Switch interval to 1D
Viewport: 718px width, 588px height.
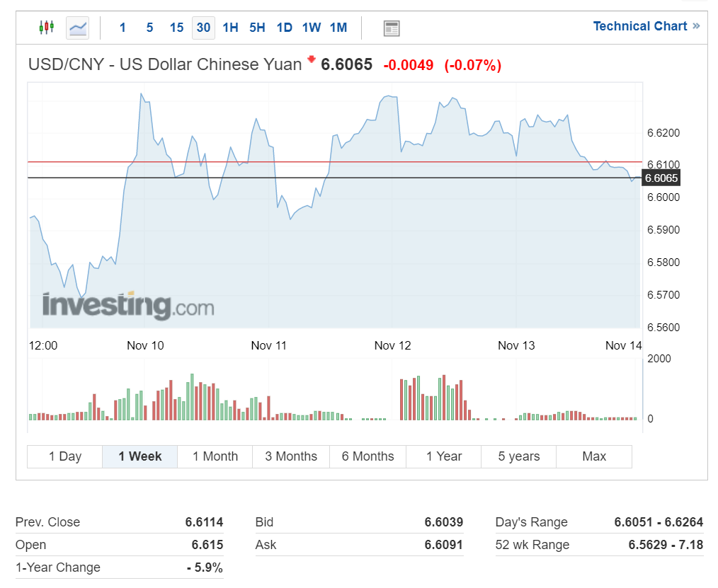click(x=285, y=28)
